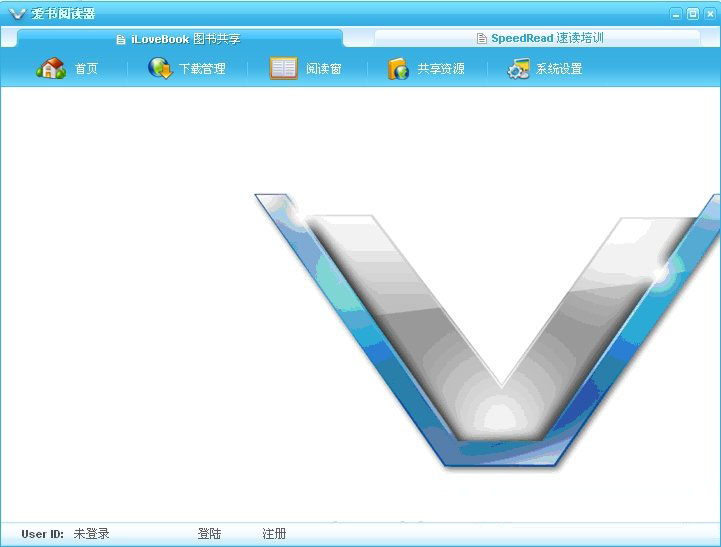The width and height of the screenshot is (721, 547).
Task: Click the 注册 register link
Action: click(274, 534)
